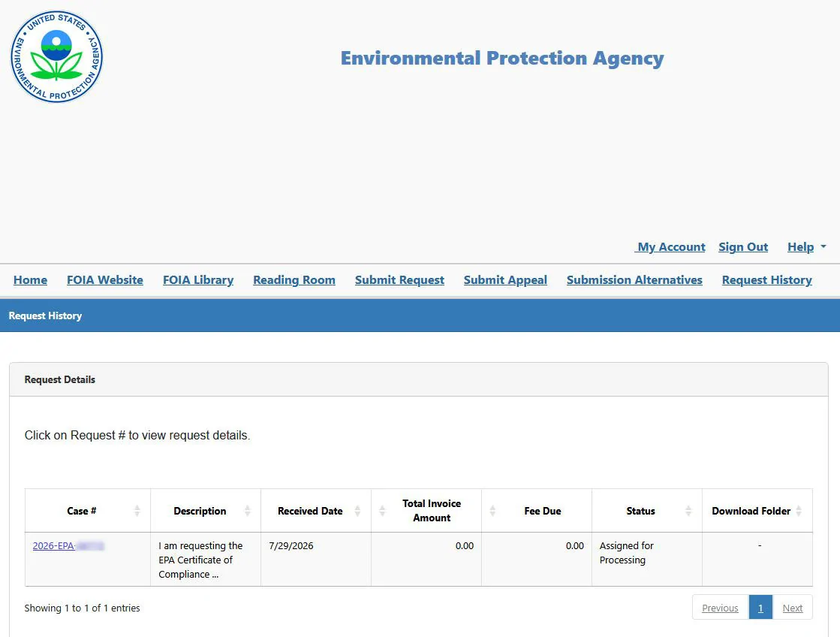Click the Download Folder column header text
The width and height of the screenshot is (840, 637).
[x=751, y=511]
